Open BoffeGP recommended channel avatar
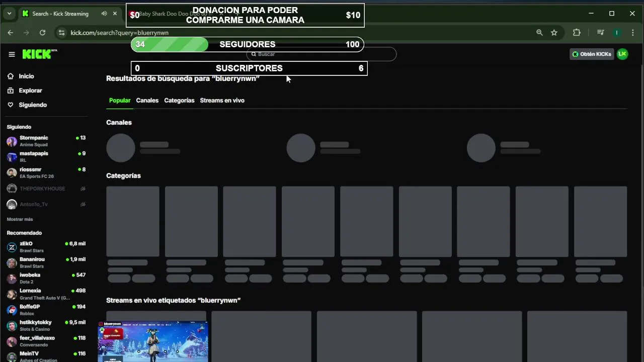This screenshot has width=644, height=362. coord(12,310)
